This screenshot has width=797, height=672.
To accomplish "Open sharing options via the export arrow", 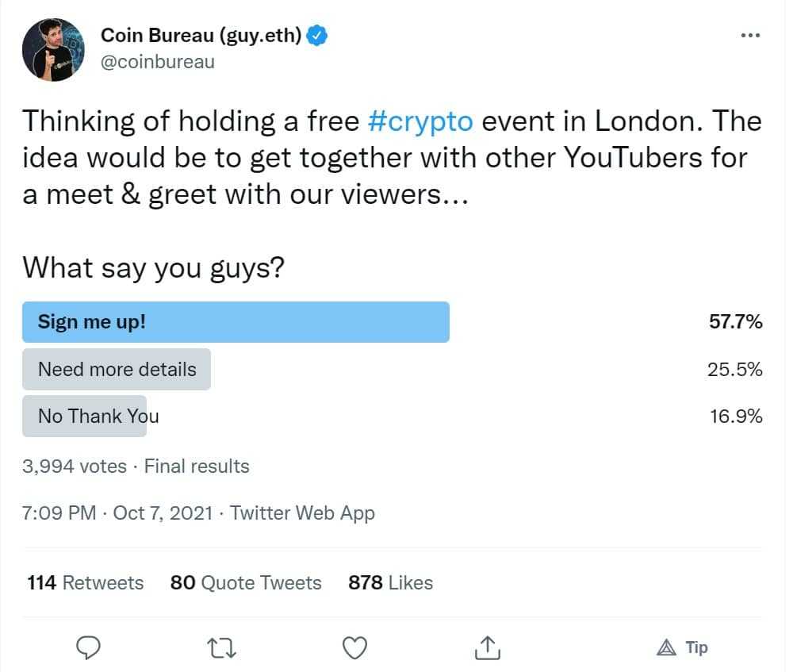I will pyautogui.click(x=487, y=647).
